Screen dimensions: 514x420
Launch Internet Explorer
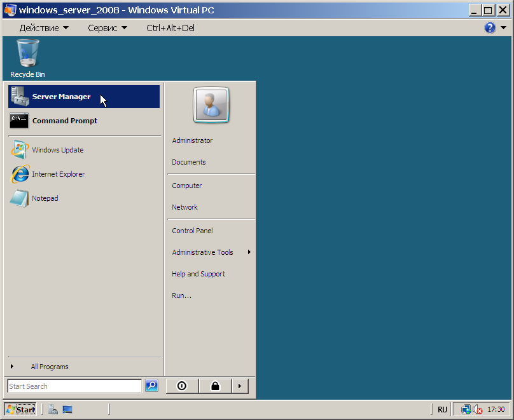click(x=84, y=174)
